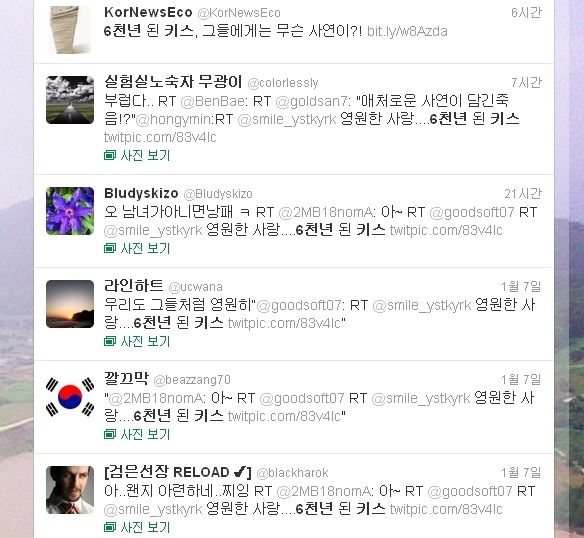
Task: Visit the @KorNewsEco username handle
Action: click(239, 13)
